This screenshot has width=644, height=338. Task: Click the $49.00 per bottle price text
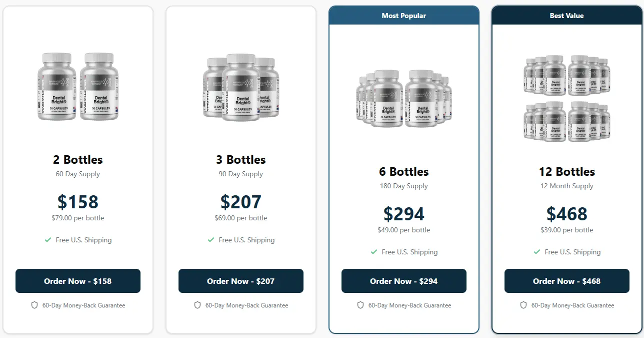coord(403,230)
